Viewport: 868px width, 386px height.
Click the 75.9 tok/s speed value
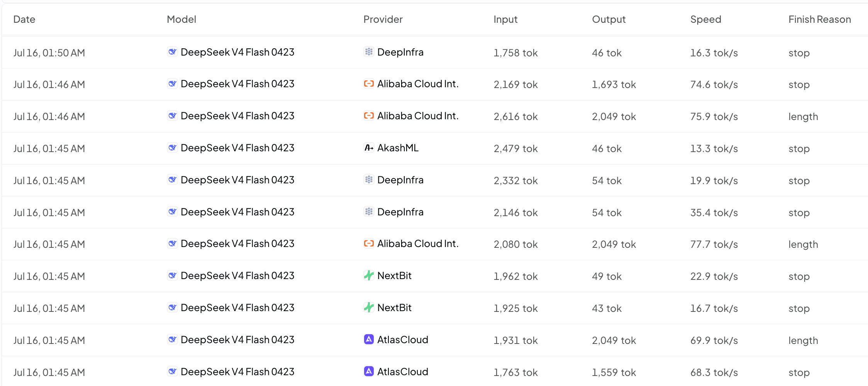[714, 117]
